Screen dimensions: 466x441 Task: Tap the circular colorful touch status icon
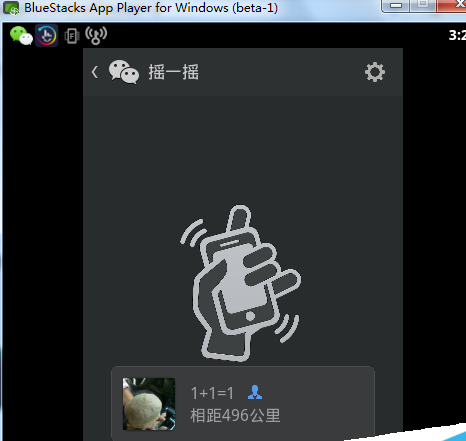[x=47, y=35]
